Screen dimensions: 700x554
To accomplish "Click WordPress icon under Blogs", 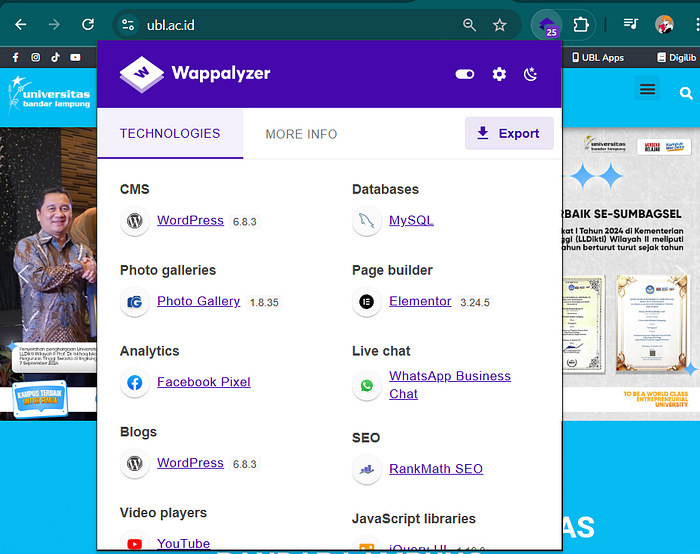I will click(135, 463).
